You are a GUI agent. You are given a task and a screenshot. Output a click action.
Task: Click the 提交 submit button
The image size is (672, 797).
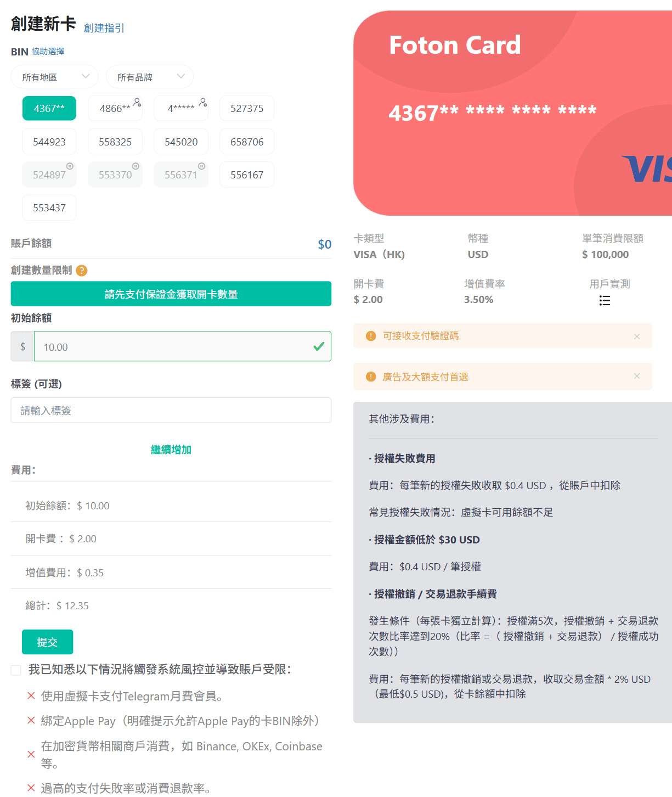pyautogui.click(x=47, y=642)
